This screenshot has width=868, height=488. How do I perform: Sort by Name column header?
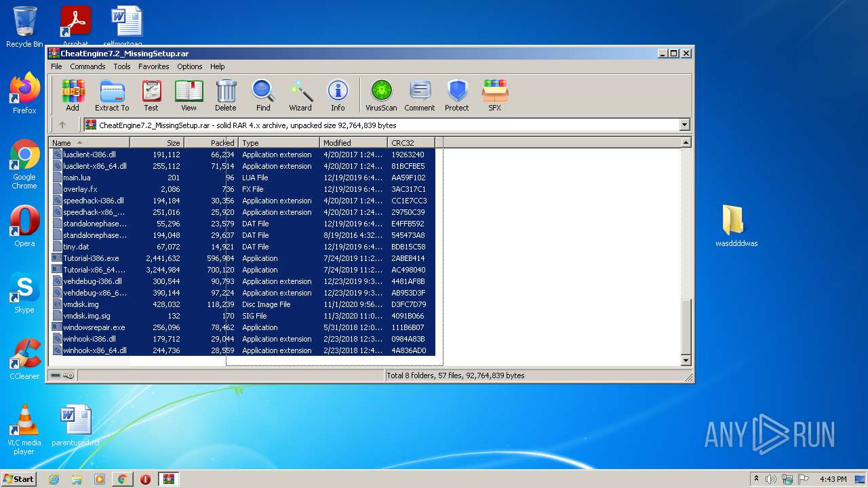click(x=90, y=142)
